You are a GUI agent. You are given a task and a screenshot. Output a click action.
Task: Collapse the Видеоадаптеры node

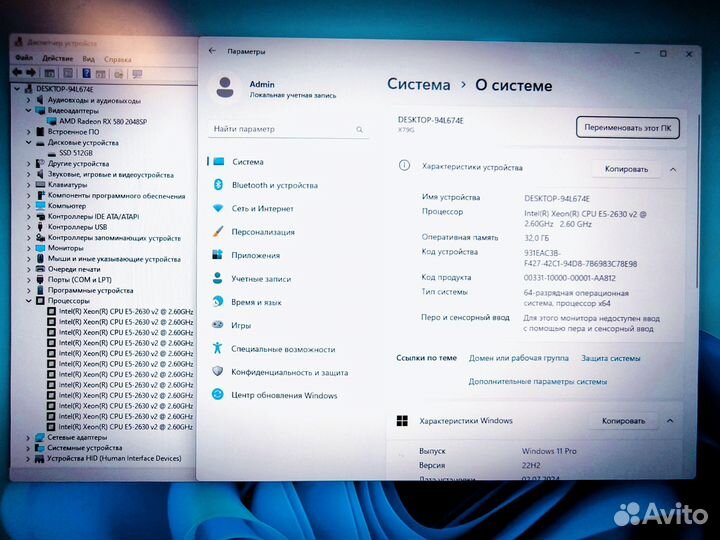tap(28, 110)
